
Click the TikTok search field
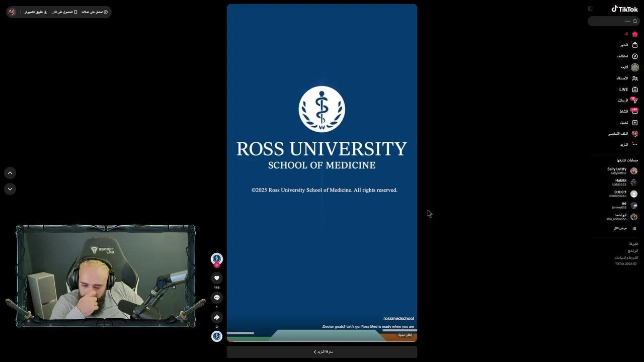click(613, 21)
